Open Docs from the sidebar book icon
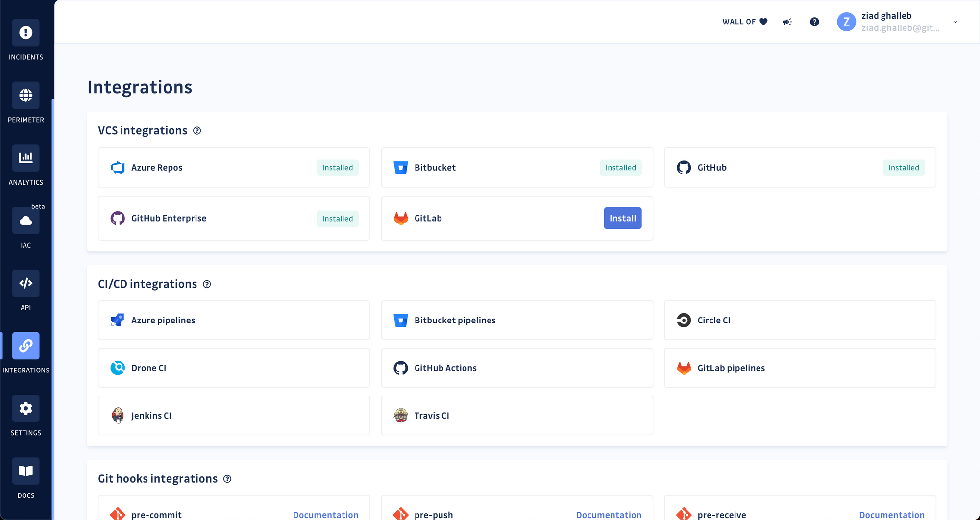The image size is (980, 520). click(x=25, y=471)
